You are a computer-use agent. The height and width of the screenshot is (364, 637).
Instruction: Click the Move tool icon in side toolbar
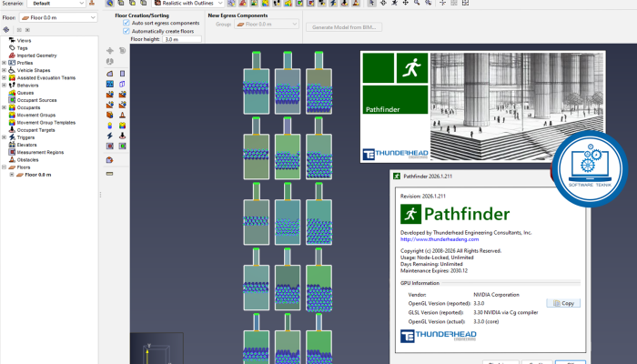(x=110, y=51)
